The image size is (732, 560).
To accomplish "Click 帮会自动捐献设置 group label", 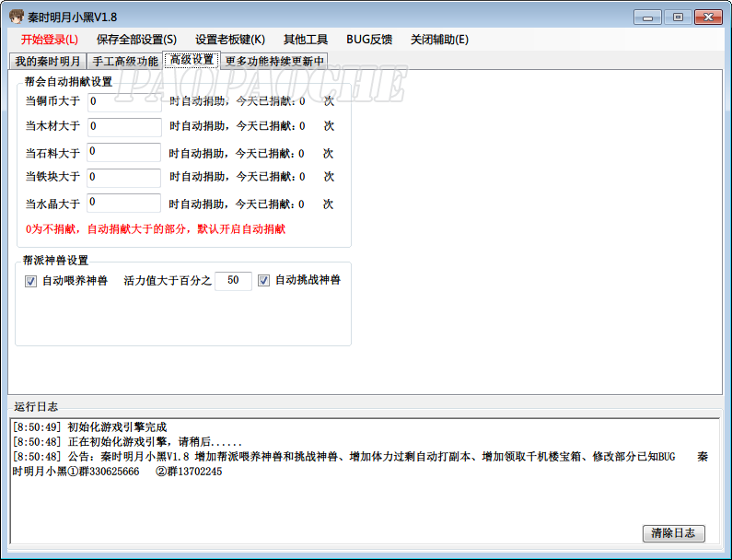I will pyautogui.click(x=69, y=82).
